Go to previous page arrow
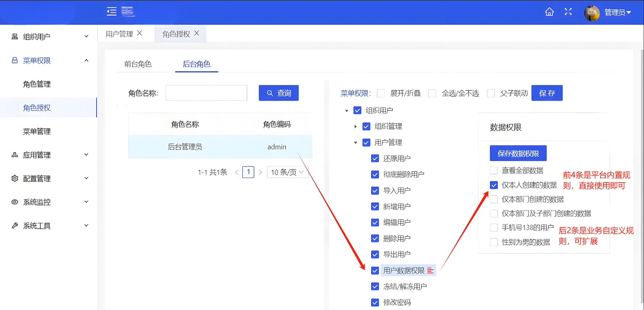 click(237, 172)
